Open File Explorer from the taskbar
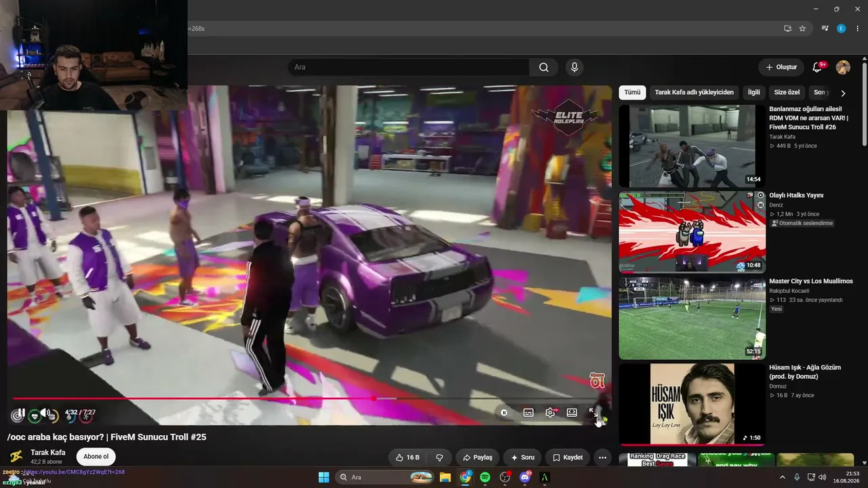The height and width of the screenshot is (488, 868). (445, 477)
